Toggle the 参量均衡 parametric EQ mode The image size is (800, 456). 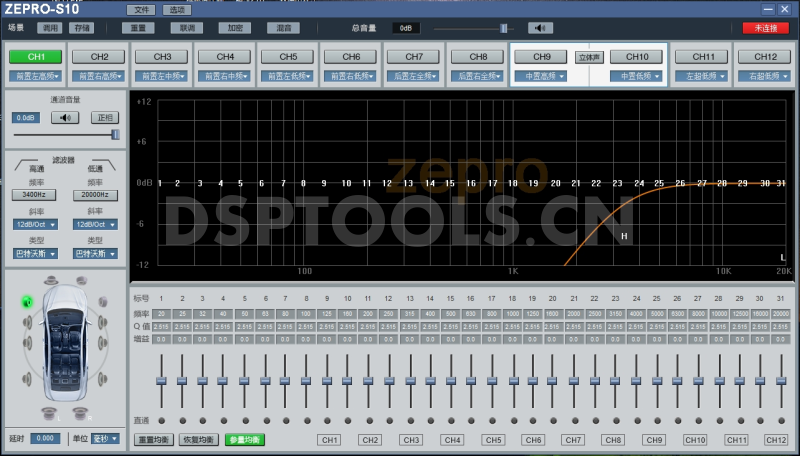(x=244, y=440)
